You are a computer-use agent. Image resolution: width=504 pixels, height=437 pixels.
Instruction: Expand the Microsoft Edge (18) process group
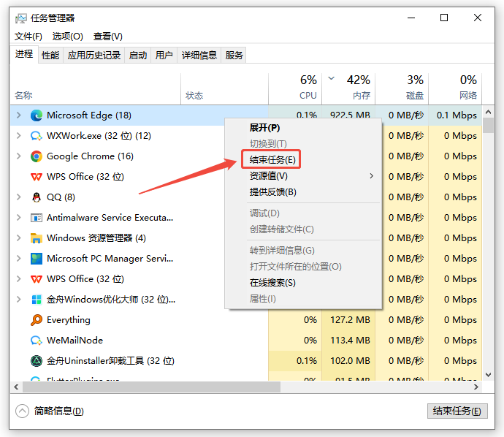point(19,115)
